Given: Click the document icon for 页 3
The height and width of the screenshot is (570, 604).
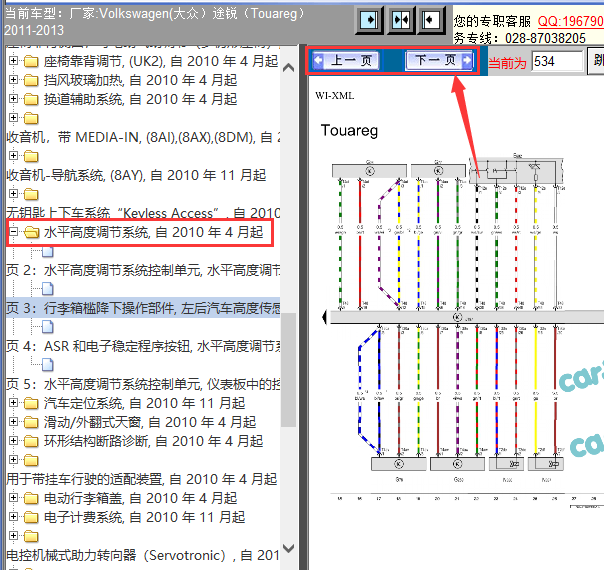Looking at the screenshot, I should [48, 289].
